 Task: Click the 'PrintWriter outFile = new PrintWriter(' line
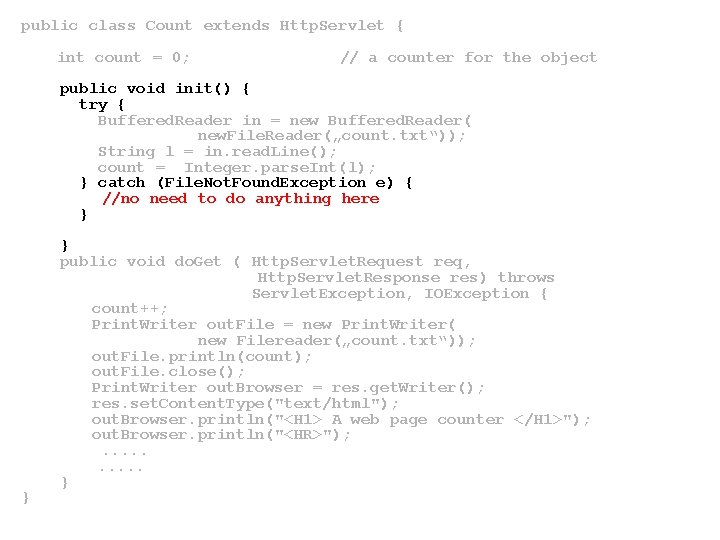click(x=273, y=325)
